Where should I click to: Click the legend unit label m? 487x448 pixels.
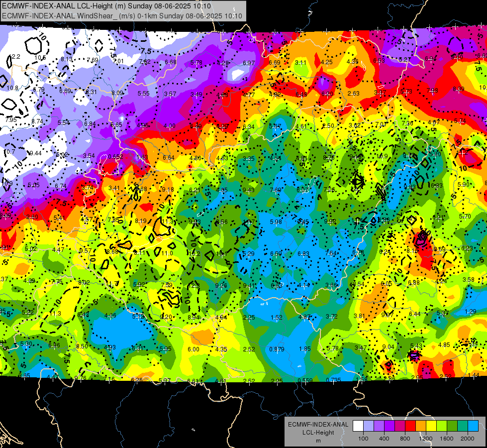(318, 441)
